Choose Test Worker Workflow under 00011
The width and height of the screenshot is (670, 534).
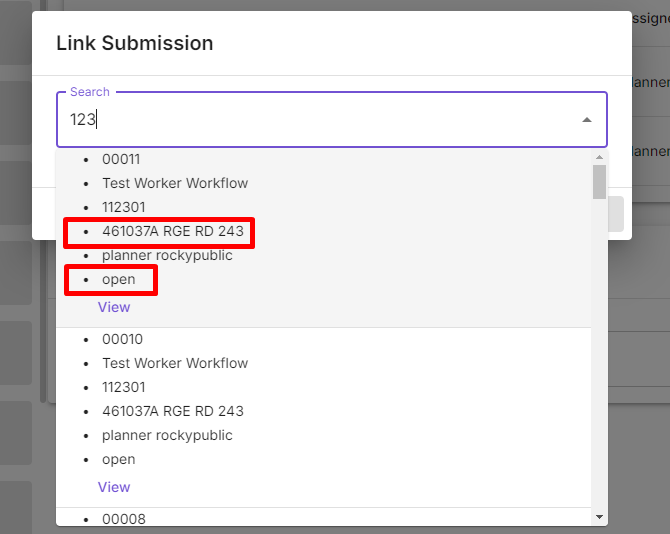tap(175, 183)
